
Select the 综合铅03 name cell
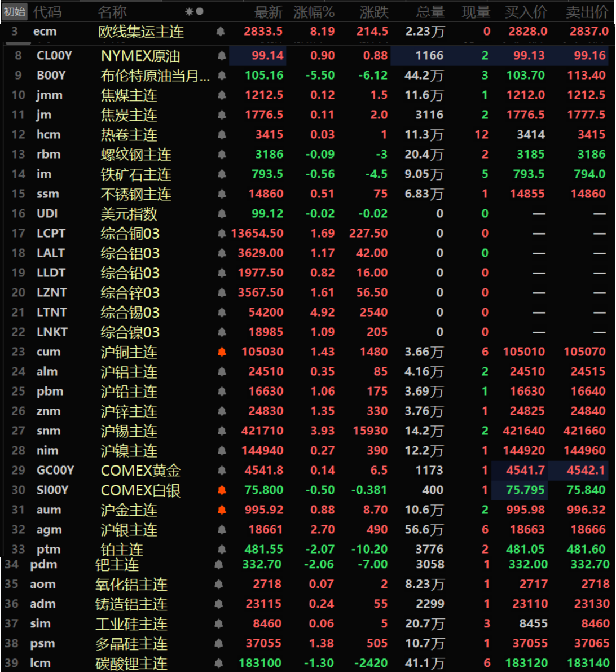click(x=130, y=273)
